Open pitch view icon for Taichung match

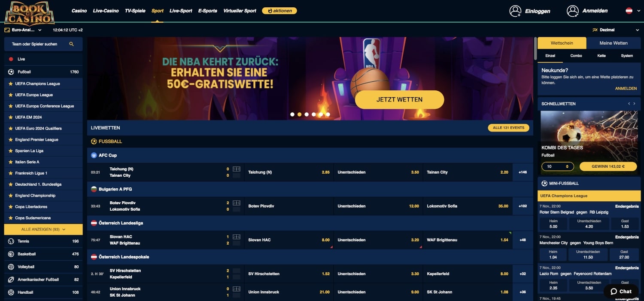tap(236, 169)
